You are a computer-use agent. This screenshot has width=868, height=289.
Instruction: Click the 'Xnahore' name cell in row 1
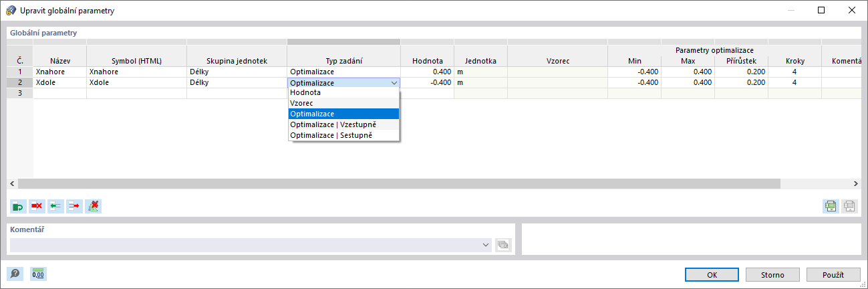[x=59, y=72]
